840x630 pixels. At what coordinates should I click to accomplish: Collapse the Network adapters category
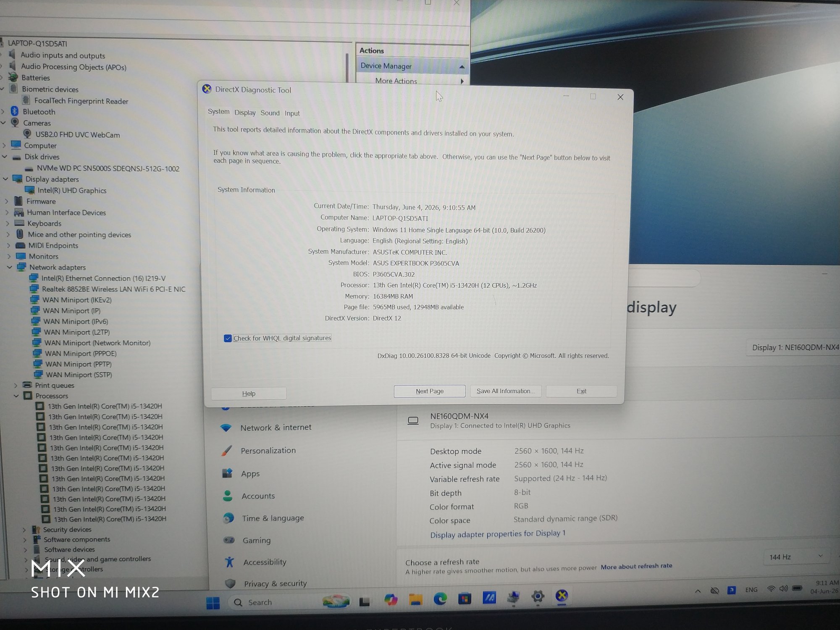pos(9,267)
